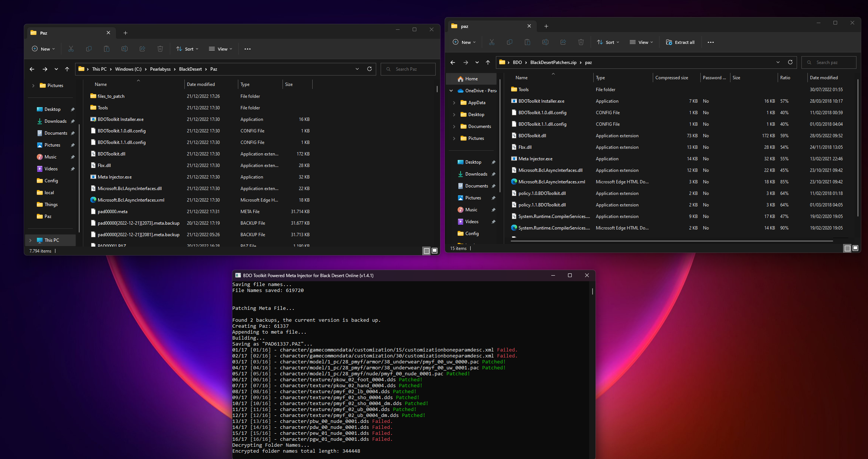The image size is (868, 459).
Task: Click BlackDesert in the breadcrumb path
Action: coord(190,69)
